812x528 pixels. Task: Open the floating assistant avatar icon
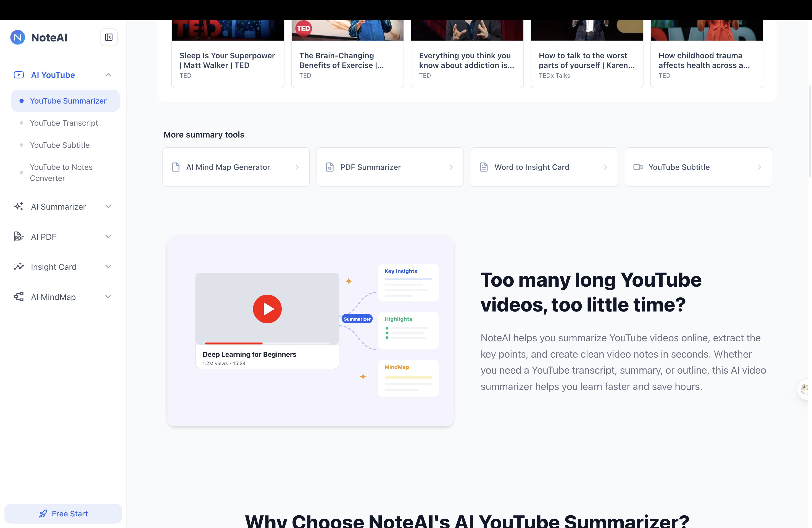coord(805,389)
